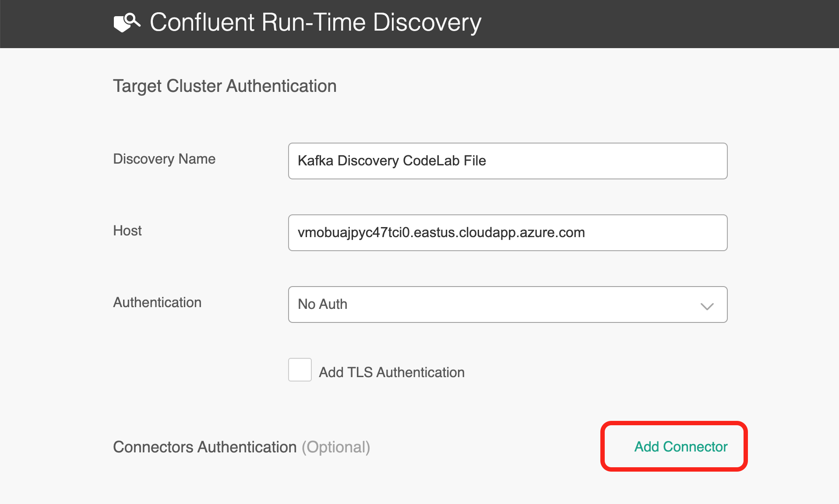The width and height of the screenshot is (839, 504).
Task: Click the Connectors Authentication (Optional) heading
Action: pos(242,447)
